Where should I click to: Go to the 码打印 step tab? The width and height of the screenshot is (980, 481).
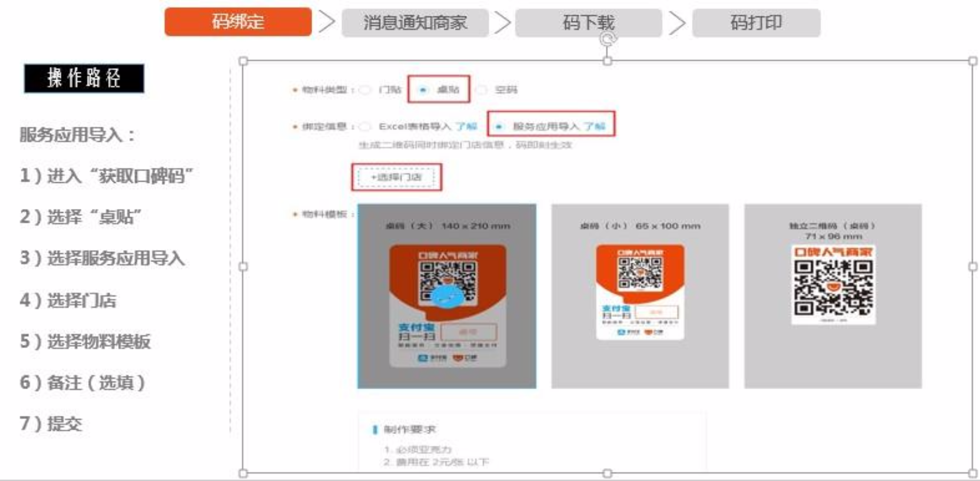point(756,23)
